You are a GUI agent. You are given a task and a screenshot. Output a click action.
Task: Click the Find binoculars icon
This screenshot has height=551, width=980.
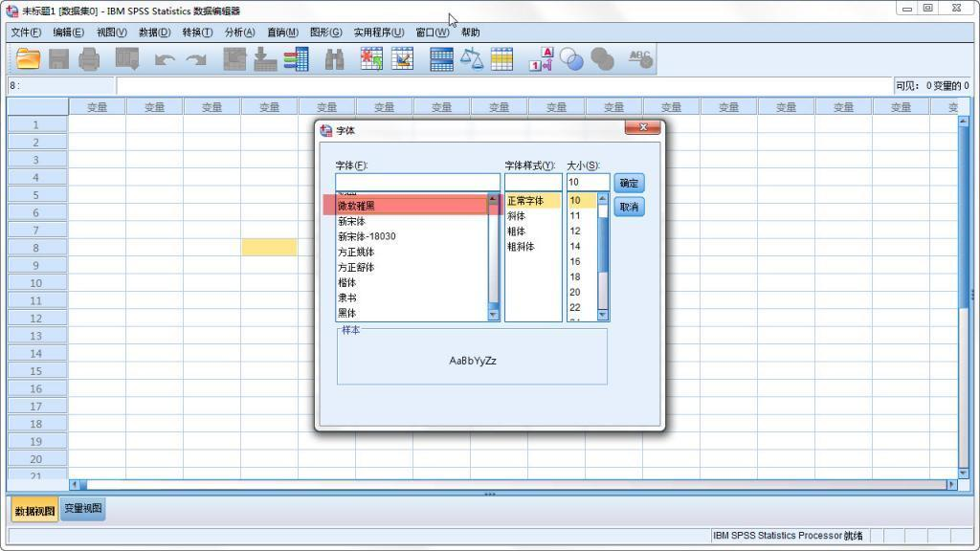coord(334,59)
